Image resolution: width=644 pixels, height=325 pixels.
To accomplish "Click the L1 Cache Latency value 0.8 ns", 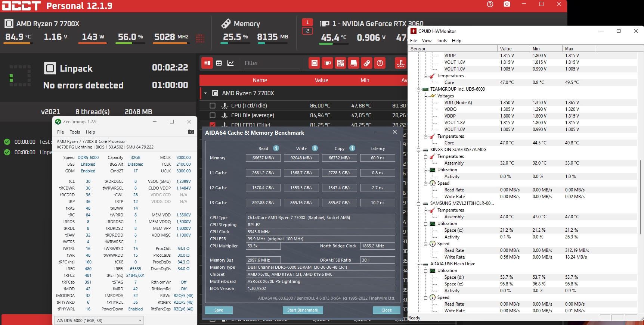I will [x=378, y=173].
